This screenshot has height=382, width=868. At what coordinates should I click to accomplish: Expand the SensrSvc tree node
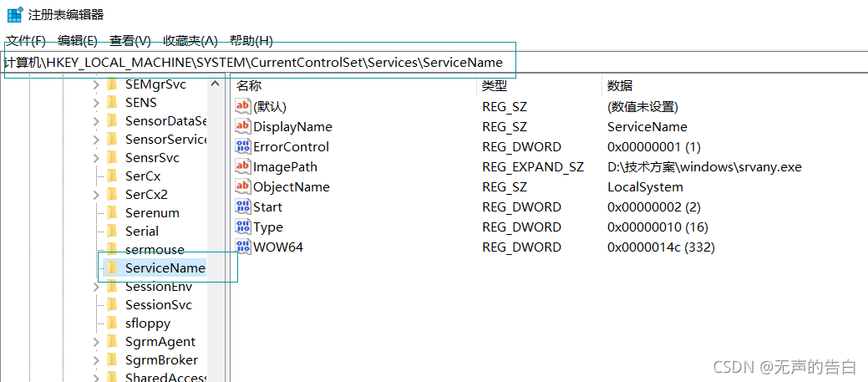coord(96,158)
